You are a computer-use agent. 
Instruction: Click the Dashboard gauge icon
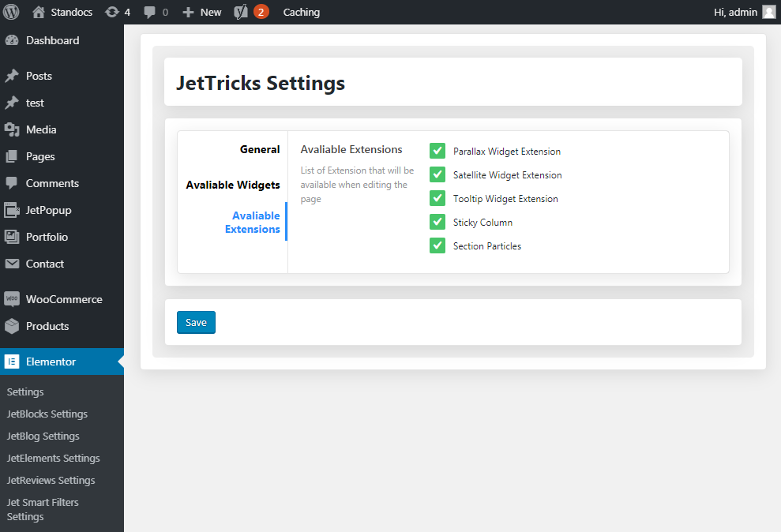12,41
